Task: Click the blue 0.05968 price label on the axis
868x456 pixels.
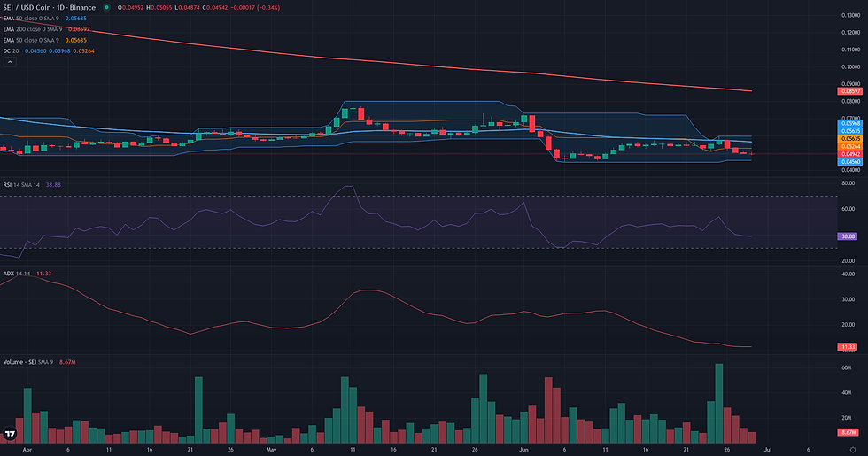Action: pos(849,124)
